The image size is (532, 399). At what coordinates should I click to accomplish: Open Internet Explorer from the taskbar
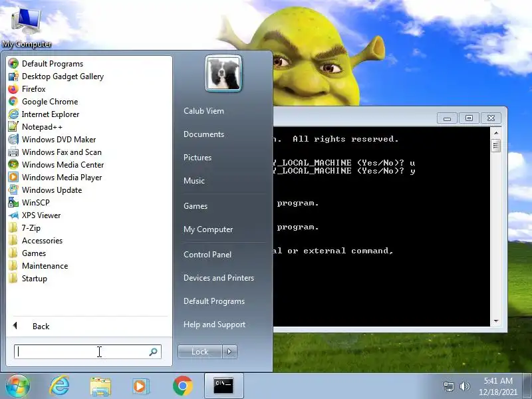(59, 386)
